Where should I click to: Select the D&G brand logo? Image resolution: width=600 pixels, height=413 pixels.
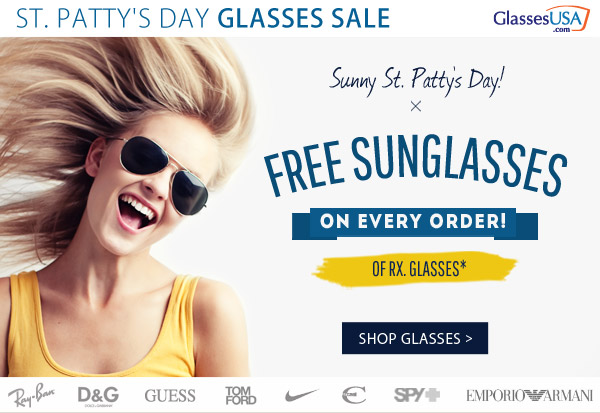click(x=98, y=396)
